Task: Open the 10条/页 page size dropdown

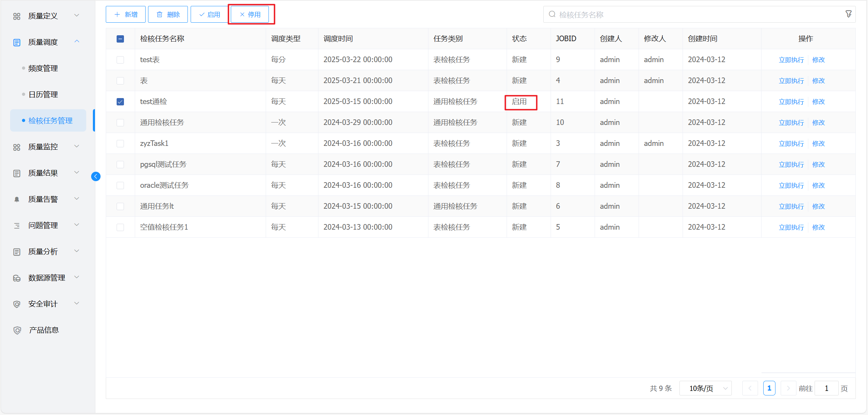Action: [x=705, y=388]
